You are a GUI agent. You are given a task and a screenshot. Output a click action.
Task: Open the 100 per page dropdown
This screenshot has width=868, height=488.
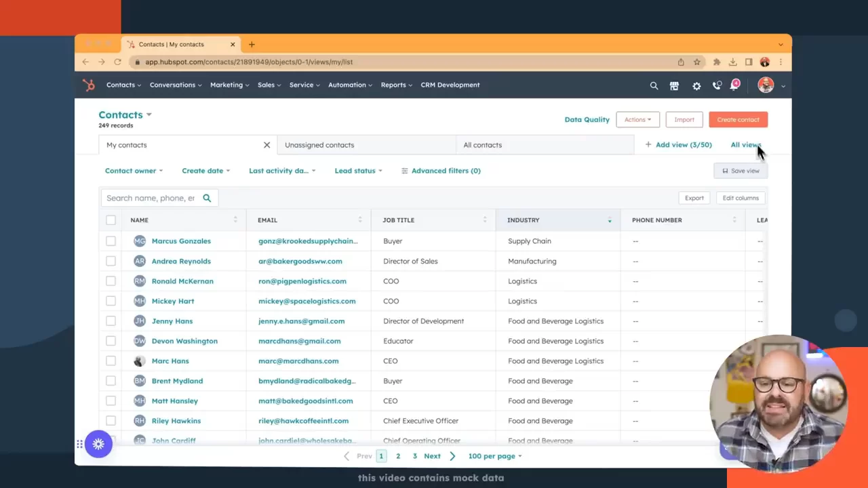coord(494,456)
